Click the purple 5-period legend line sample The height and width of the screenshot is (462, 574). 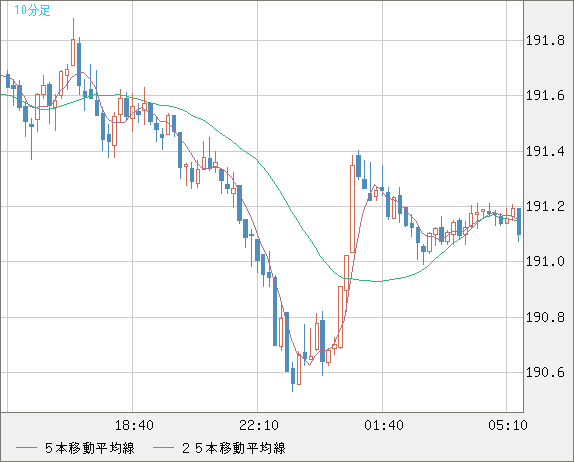click(x=26, y=448)
